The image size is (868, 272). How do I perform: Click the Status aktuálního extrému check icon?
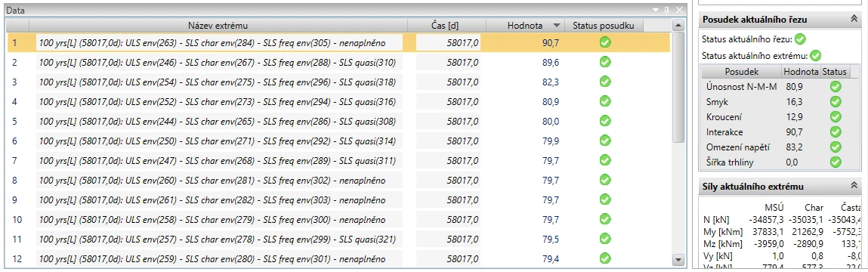pos(815,55)
